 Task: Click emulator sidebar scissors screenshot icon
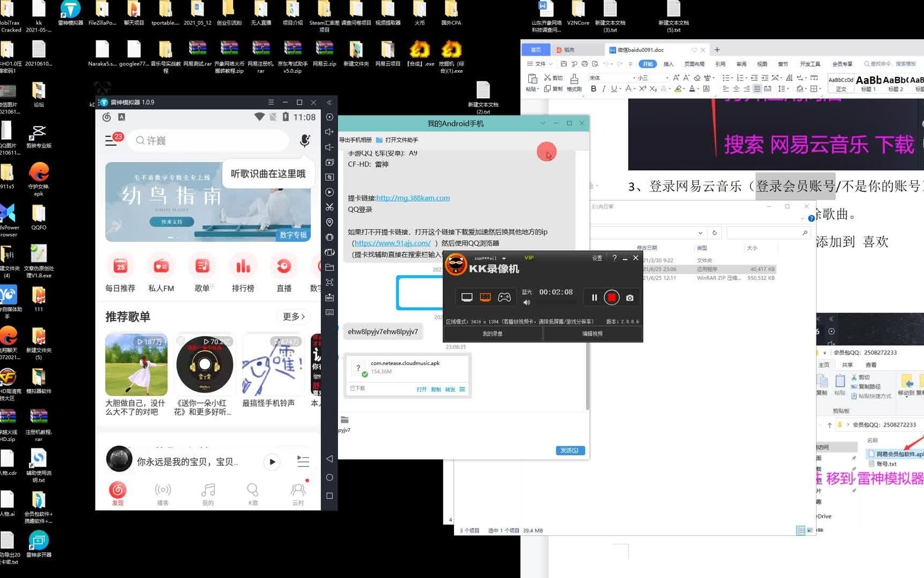(329, 207)
